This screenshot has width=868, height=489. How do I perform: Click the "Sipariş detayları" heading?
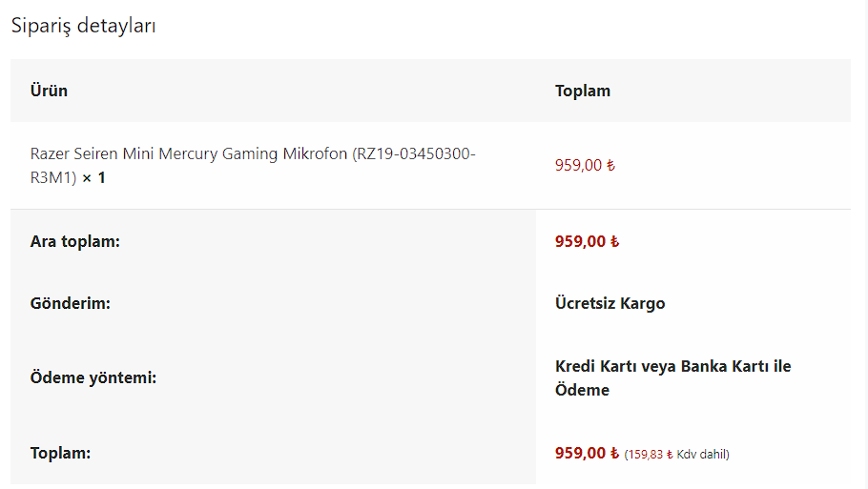(84, 26)
